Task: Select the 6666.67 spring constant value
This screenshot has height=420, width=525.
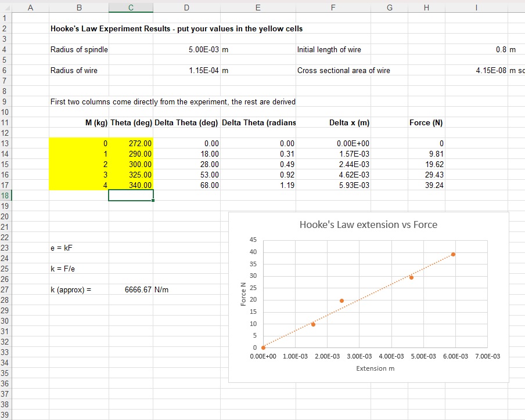Action: tap(131, 289)
